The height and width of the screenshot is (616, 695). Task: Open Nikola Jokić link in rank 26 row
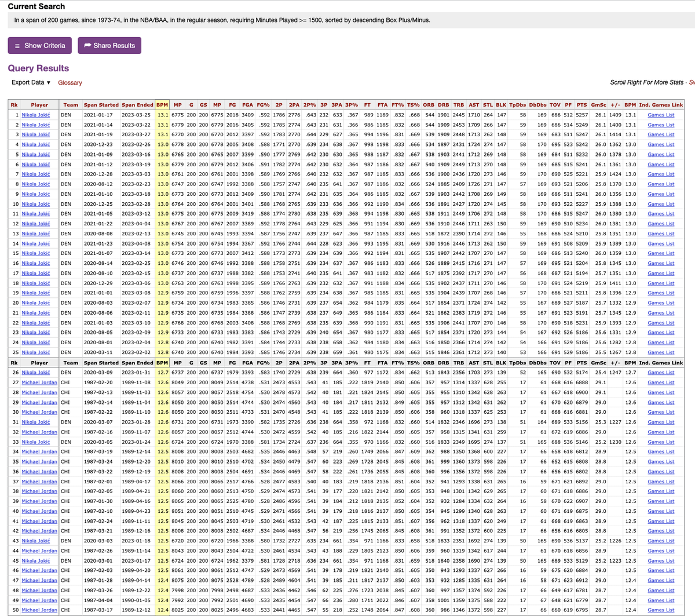click(35, 373)
